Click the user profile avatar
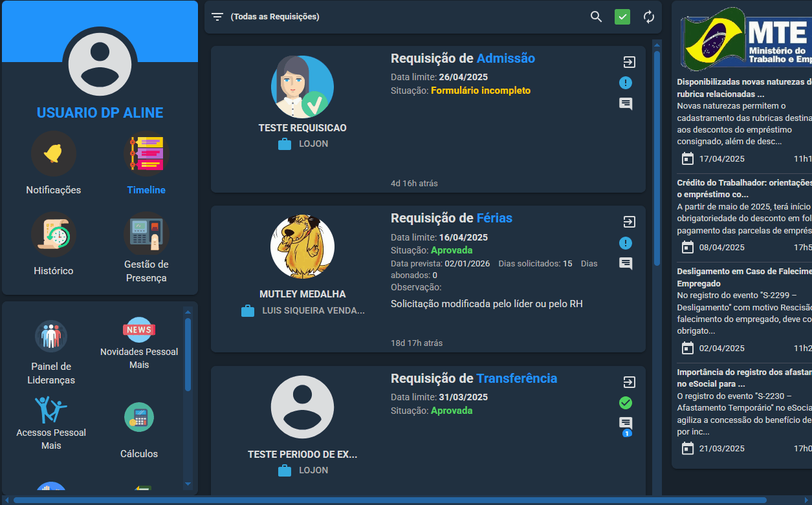The height and width of the screenshot is (505, 812). (100, 64)
